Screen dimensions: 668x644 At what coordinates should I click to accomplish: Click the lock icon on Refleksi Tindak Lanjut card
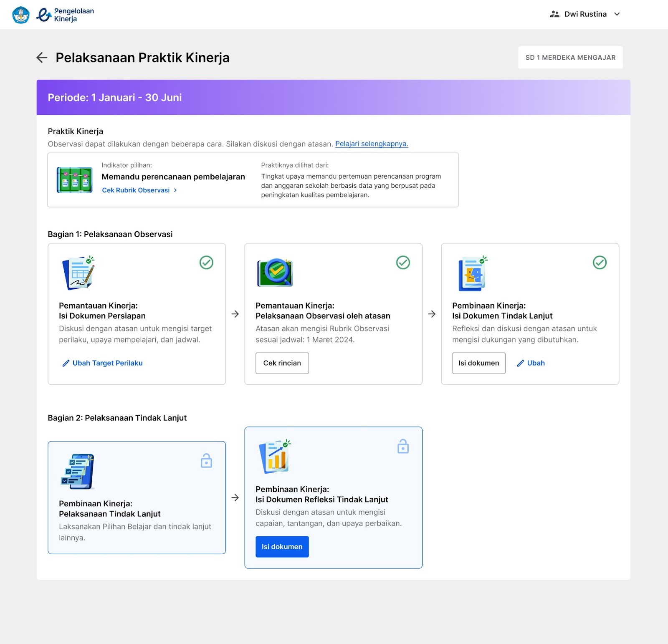coord(403,446)
